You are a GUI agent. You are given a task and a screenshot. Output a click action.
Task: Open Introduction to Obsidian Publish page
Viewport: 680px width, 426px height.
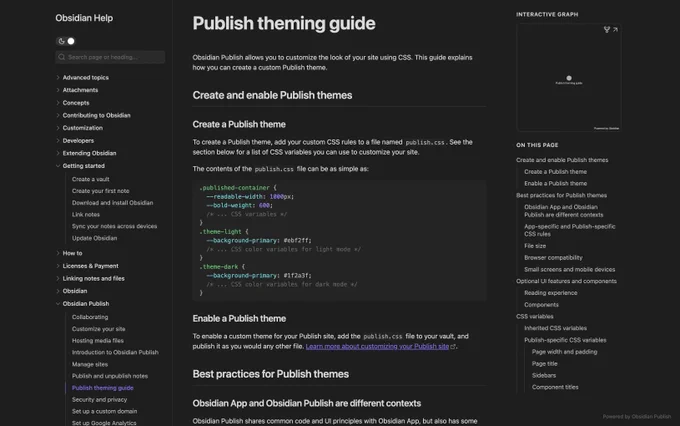tap(115, 352)
